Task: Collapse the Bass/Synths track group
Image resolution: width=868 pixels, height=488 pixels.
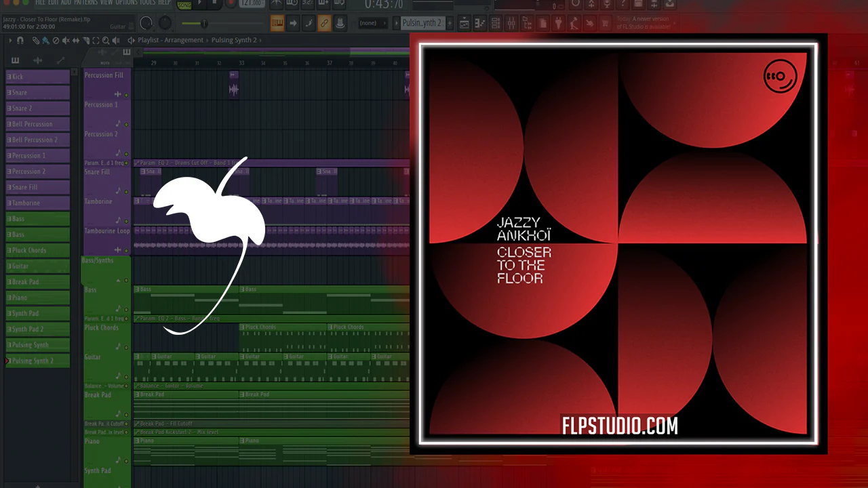Action: tap(118, 280)
